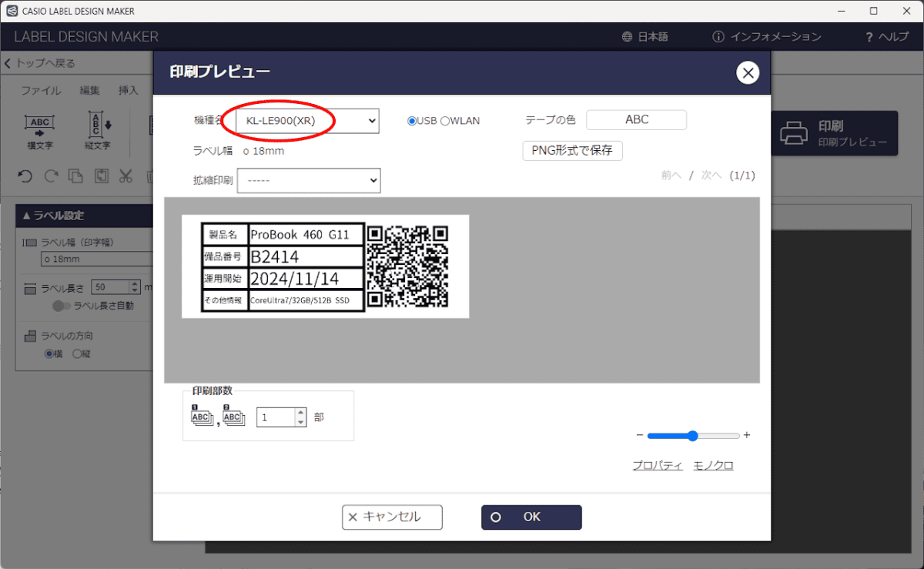Select the 縦 orientation radio button

(76, 354)
